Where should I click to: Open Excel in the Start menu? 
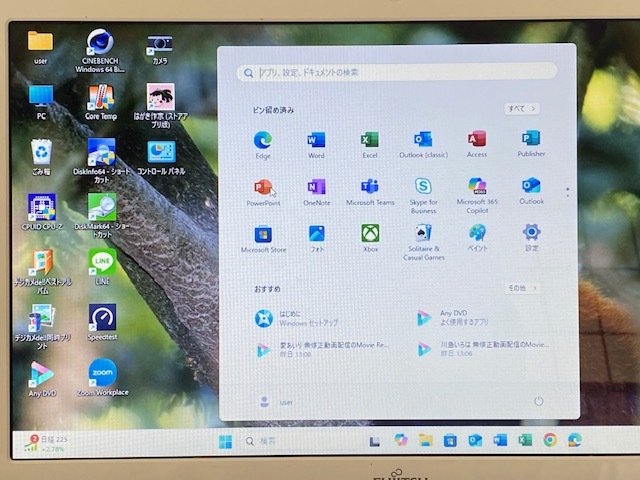(370, 145)
